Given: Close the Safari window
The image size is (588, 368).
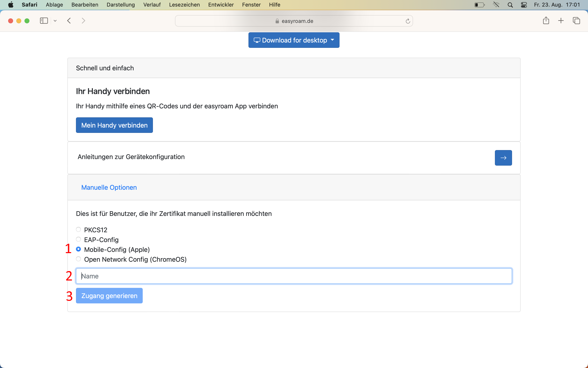Looking at the screenshot, I should point(10,21).
